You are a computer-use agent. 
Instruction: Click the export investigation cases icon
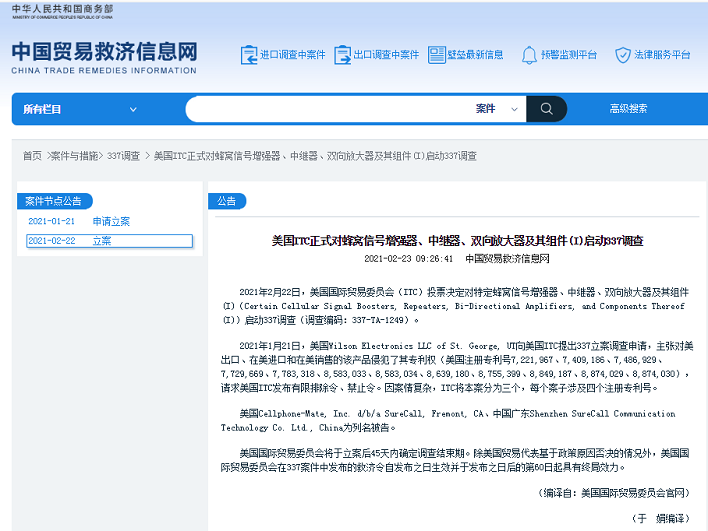point(342,55)
